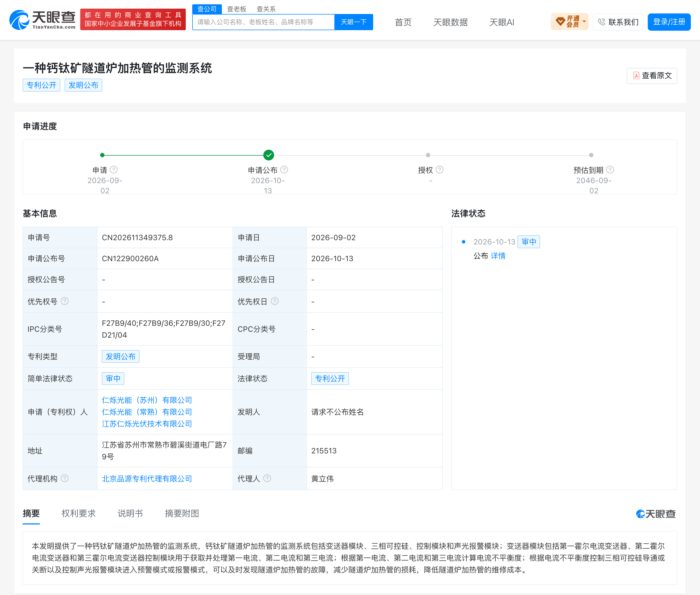Click the red promotional banner
The height and width of the screenshot is (595, 700).
[x=133, y=19]
